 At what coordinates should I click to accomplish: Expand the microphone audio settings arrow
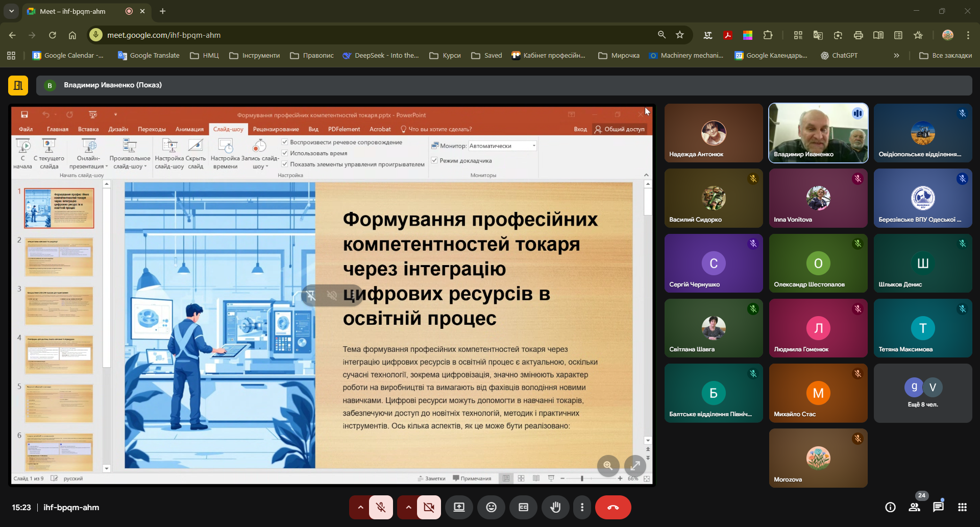tap(360, 507)
